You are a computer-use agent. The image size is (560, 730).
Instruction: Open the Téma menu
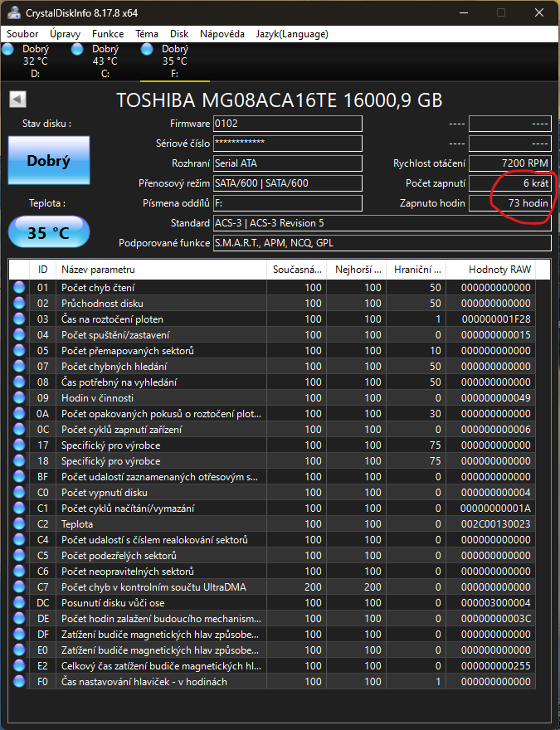[x=147, y=34]
